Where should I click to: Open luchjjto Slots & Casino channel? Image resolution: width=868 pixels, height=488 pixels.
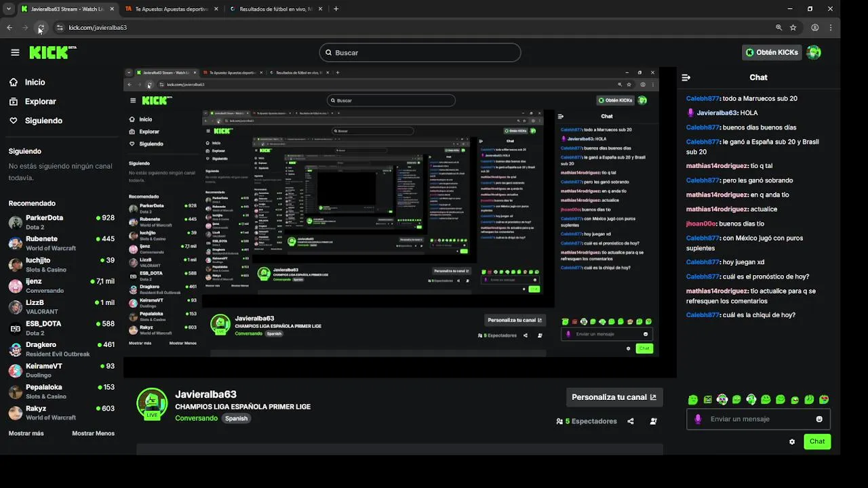[x=61, y=264]
